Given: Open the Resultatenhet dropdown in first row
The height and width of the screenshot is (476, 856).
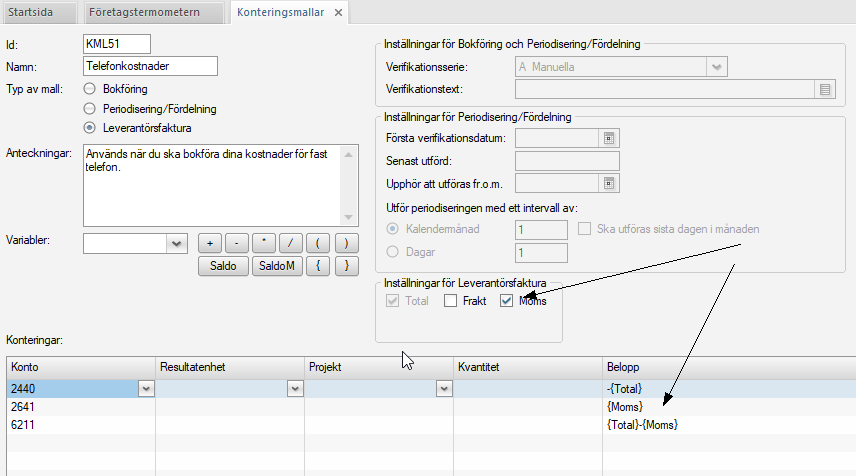Looking at the screenshot, I should pos(295,389).
